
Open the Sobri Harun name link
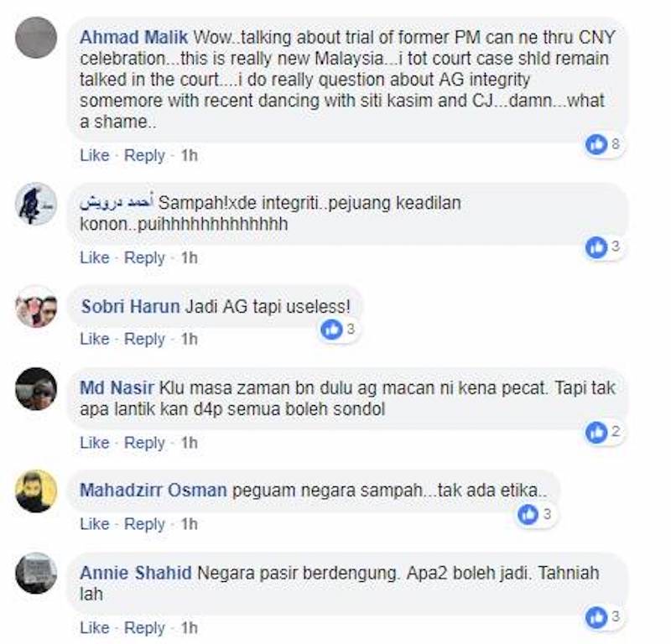click(131, 307)
